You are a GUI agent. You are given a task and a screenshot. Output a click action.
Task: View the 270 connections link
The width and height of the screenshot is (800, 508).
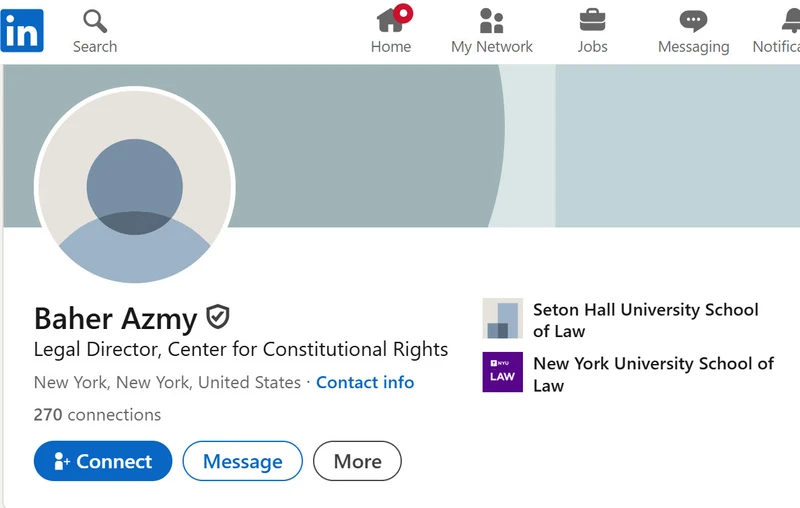tap(97, 415)
